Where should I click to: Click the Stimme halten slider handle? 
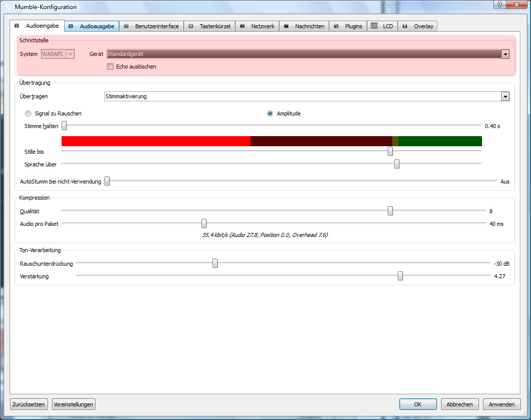(x=64, y=126)
